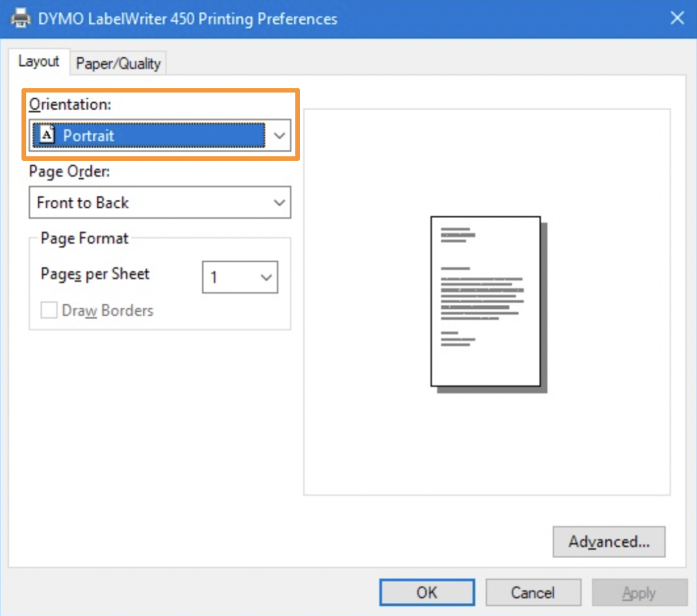The width and height of the screenshot is (697, 616).
Task: Click the Portrait page icon in Orientation
Action: click(x=47, y=134)
